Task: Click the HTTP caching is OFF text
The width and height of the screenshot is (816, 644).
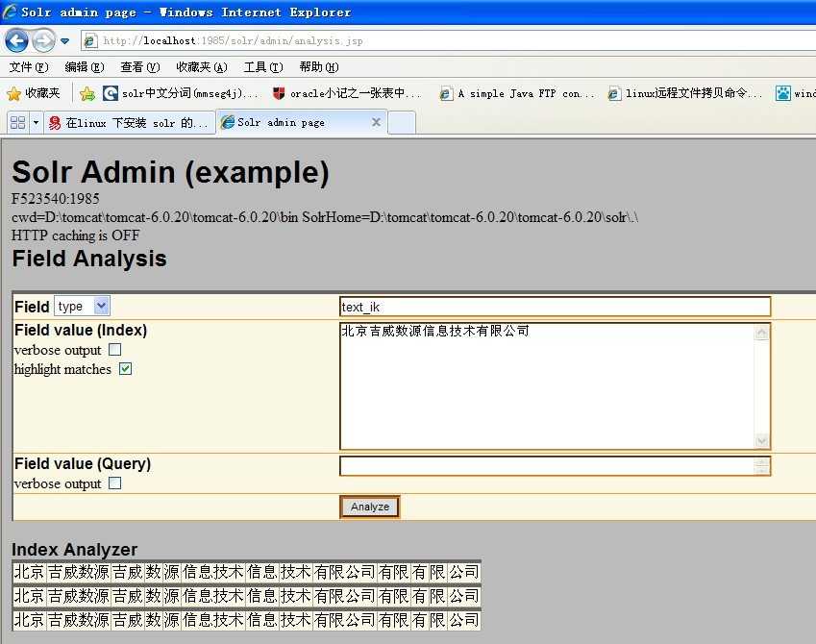Action: click(x=76, y=235)
